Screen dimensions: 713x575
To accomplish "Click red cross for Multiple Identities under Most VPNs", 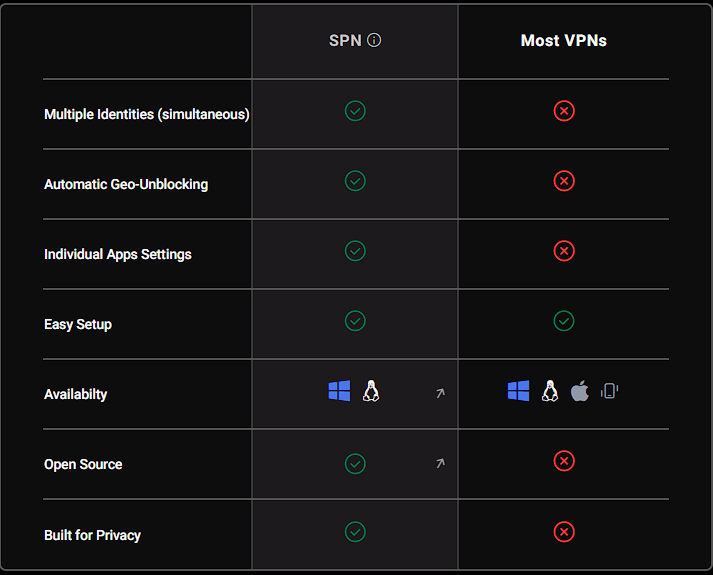I will [x=564, y=111].
